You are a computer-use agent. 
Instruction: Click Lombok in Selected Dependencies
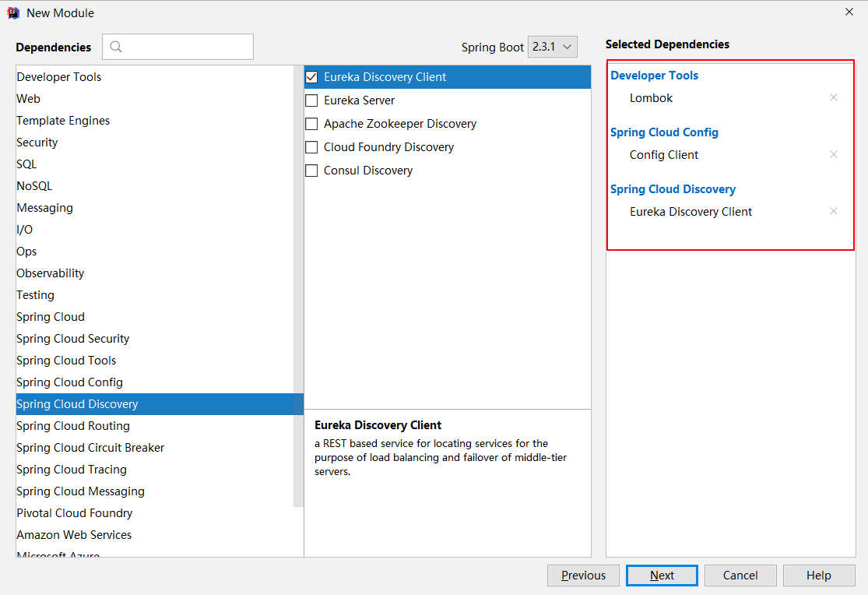(x=651, y=98)
